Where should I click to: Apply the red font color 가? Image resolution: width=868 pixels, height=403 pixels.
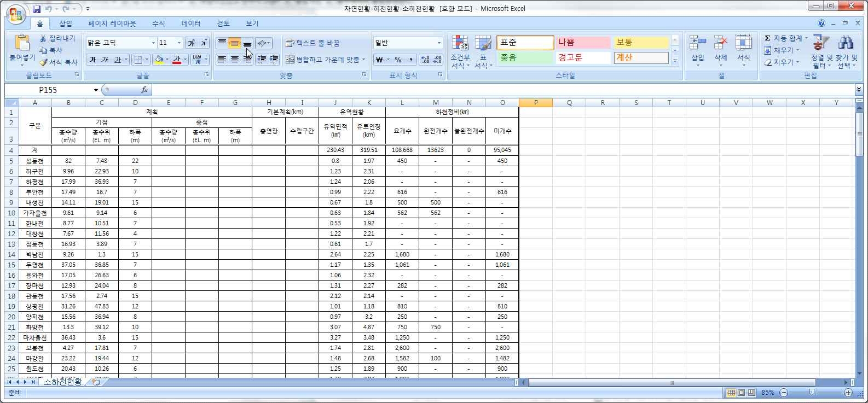[x=177, y=59]
